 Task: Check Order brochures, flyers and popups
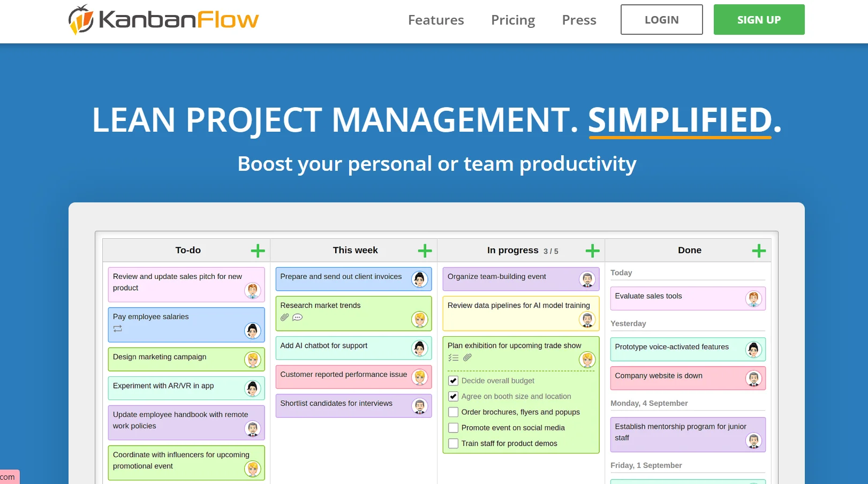pyautogui.click(x=454, y=412)
